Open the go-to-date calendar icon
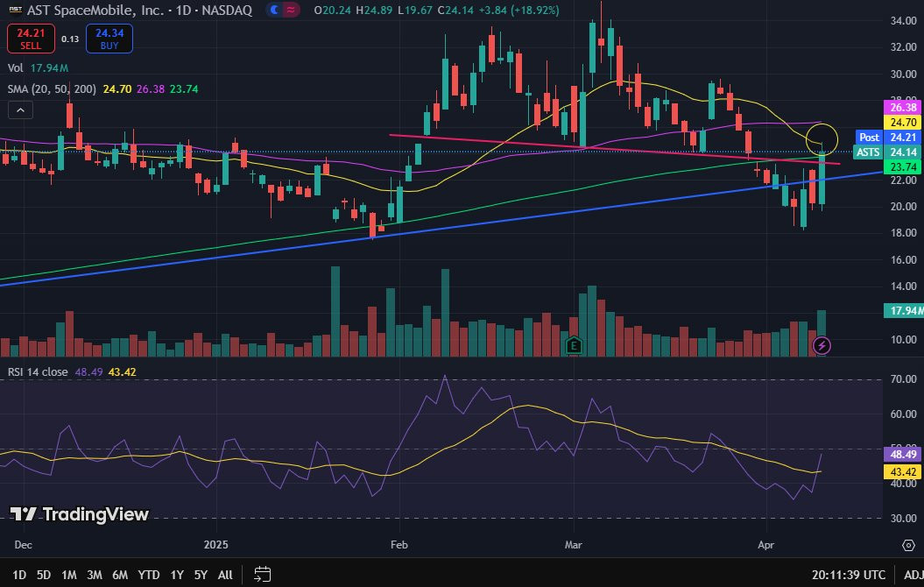The image size is (924, 587). pos(262,574)
